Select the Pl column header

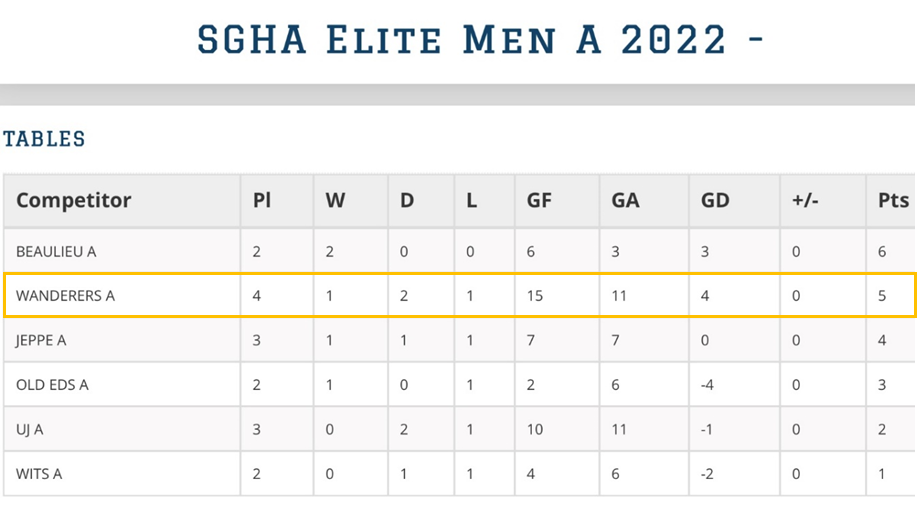261,200
